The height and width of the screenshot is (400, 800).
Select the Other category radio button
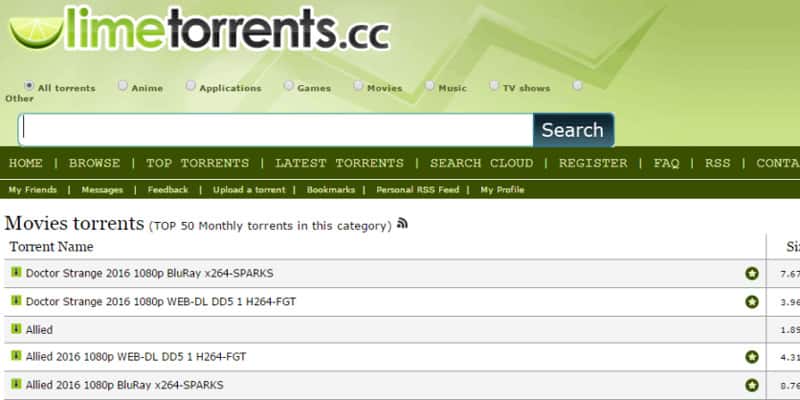pos(577,86)
